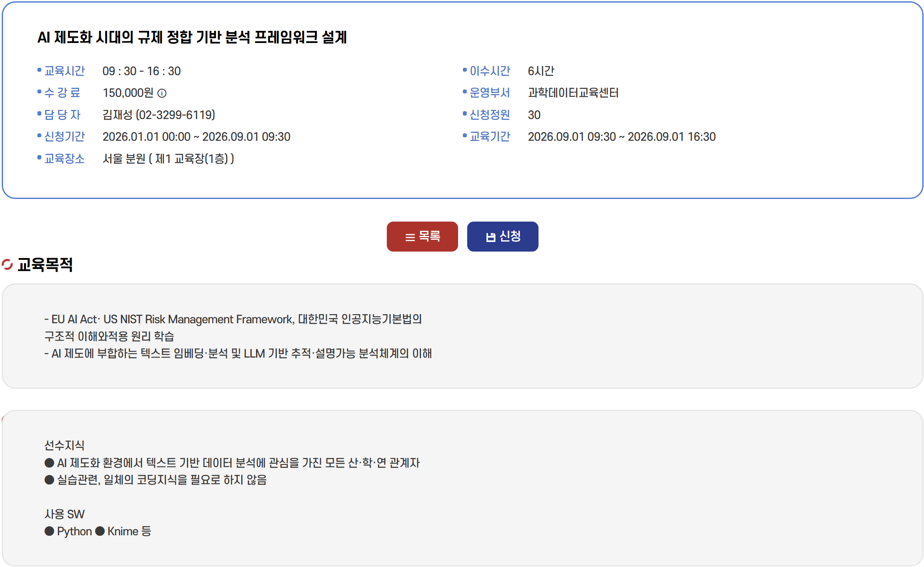Click the 신청기간 date range text
The image size is (924, 567).
pyautogui.click(x=196, y=137)
